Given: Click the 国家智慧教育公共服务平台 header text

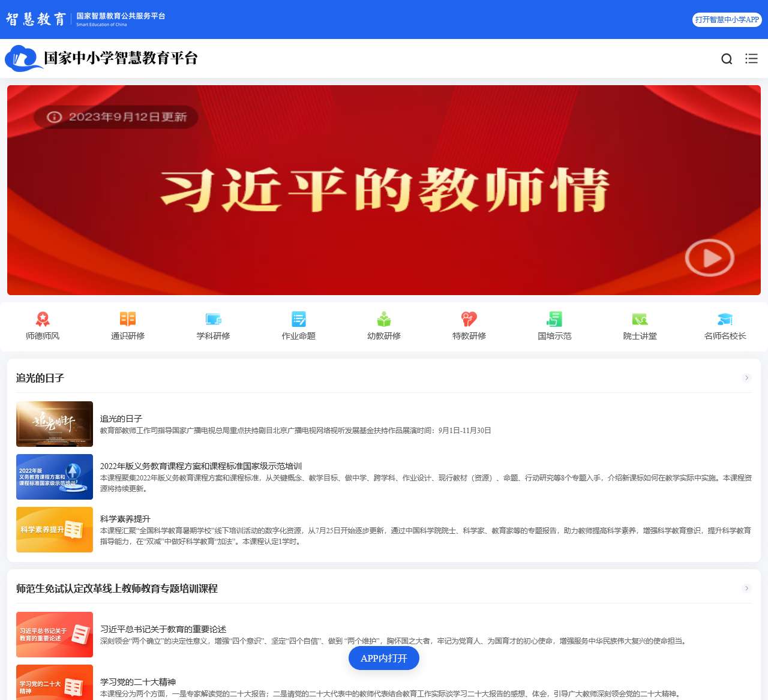Looking at the screenshot, I should 121,16.
